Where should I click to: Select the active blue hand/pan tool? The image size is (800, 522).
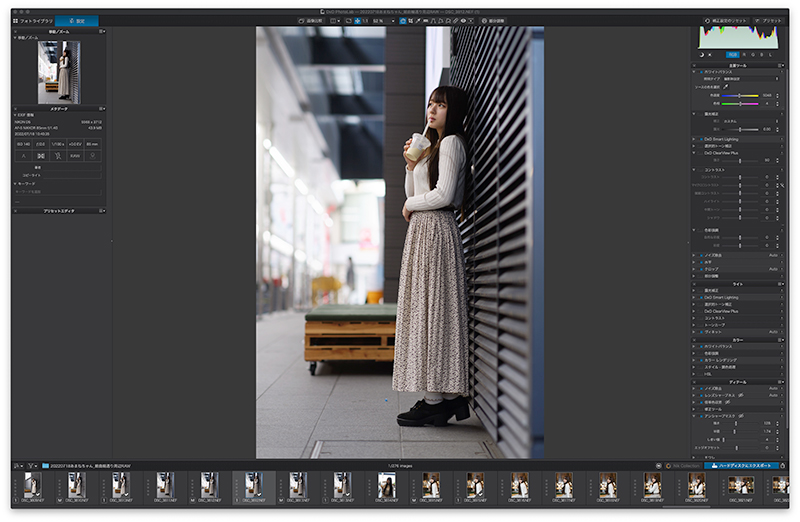(403, 21)
